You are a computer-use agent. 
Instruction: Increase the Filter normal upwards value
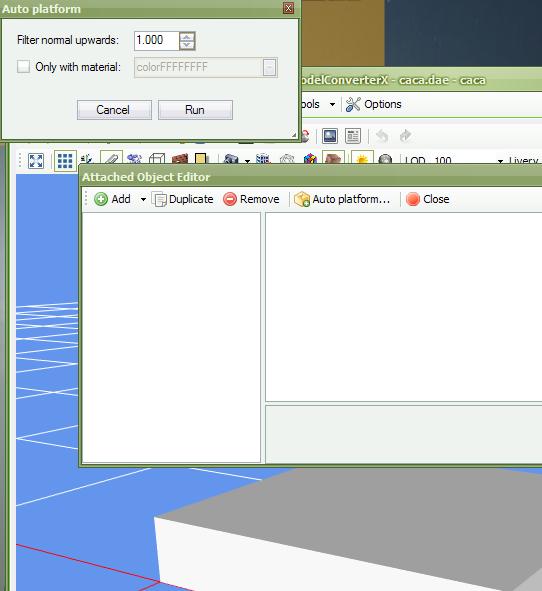(x=187, y=37)
